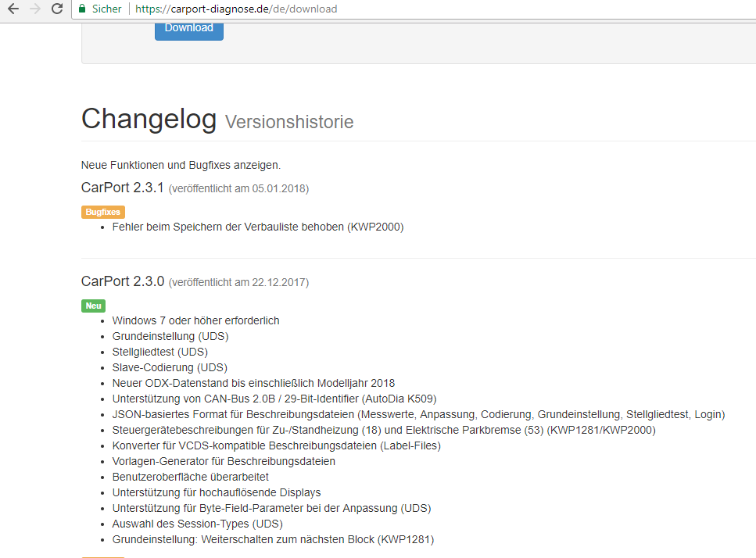
Task: Click the 'Versionshistorie' subtitle text
Action: pos(289,122)
